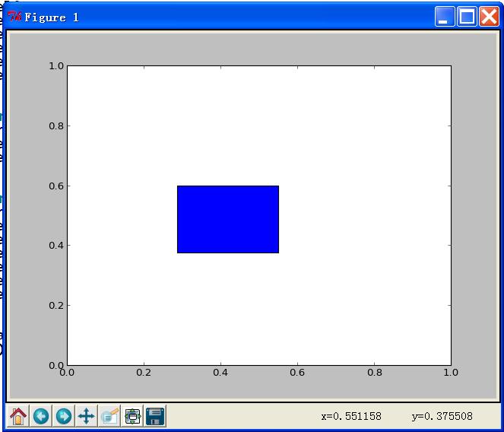Go forward to the next view
Image resolution: width=504 pixels, height=432 pixels.
click(64, 416)
